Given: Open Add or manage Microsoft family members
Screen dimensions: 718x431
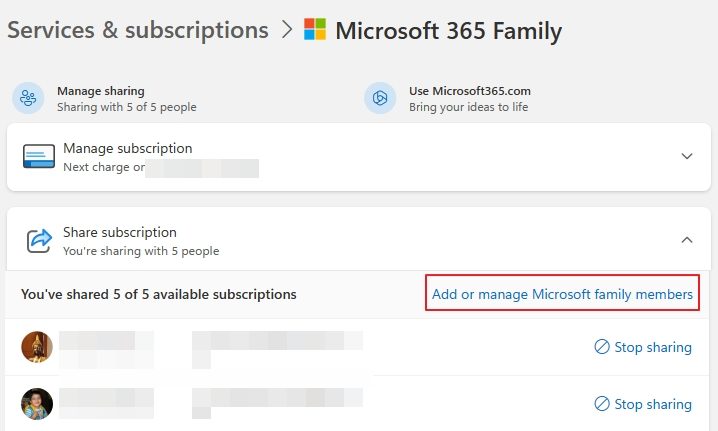Looking at the screenshot, I should pos(562,294).
